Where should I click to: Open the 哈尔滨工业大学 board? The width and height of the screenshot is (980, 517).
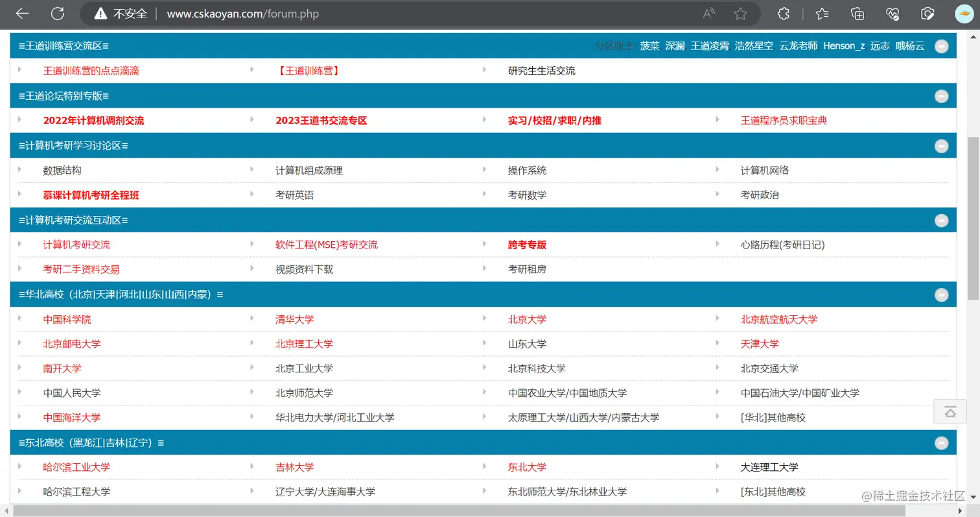tap(76, 468)
